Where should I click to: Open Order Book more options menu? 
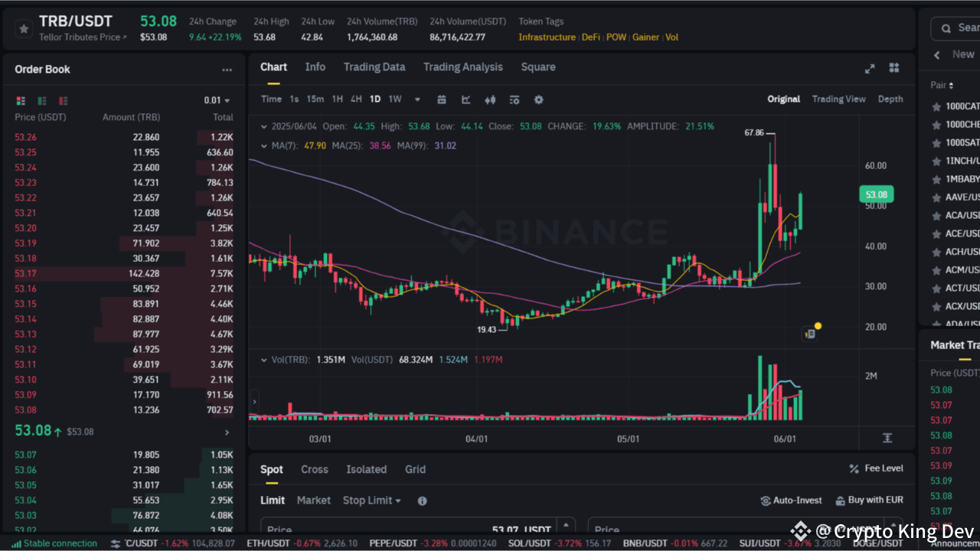coord(227,70)
